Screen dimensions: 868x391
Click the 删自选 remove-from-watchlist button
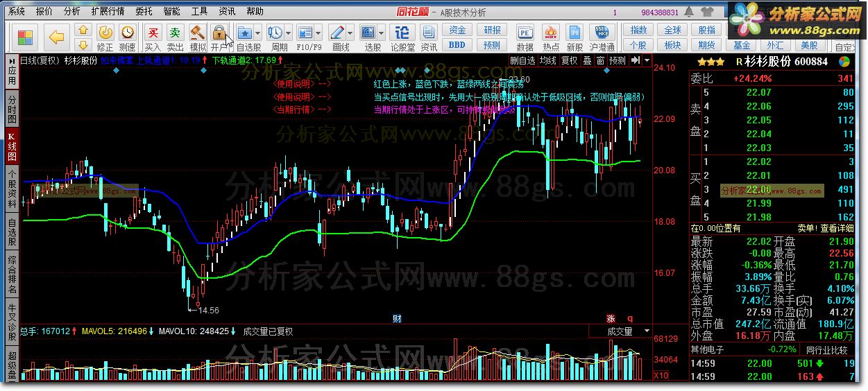(522, 60)
